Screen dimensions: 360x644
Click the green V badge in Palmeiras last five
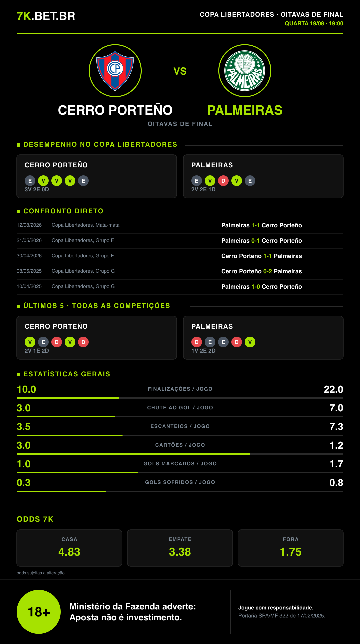[250, 342]
